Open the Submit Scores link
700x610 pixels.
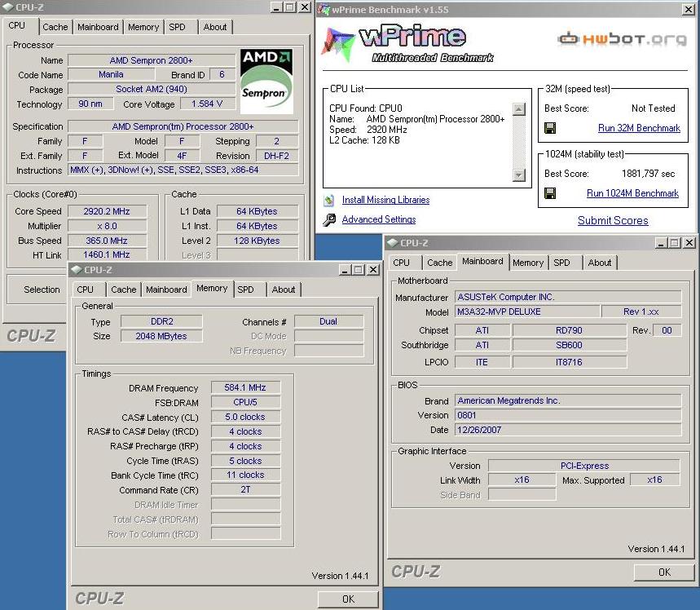[613, 220]
